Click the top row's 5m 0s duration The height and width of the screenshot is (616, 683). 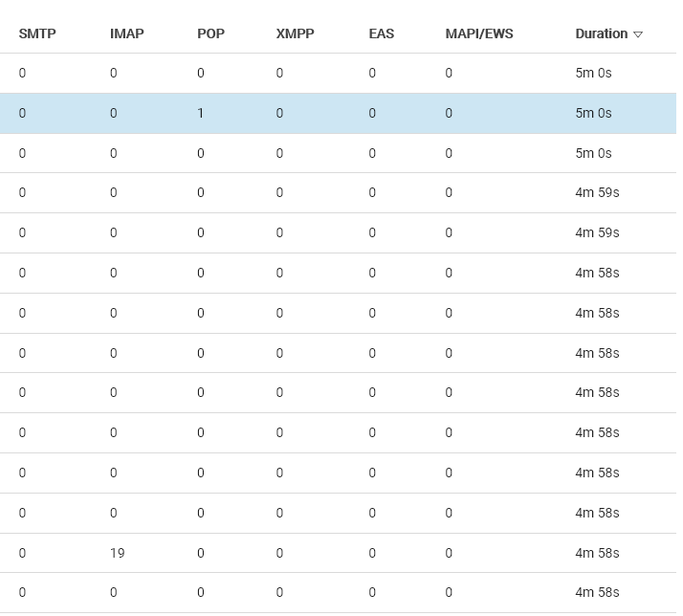pos(593,73)
